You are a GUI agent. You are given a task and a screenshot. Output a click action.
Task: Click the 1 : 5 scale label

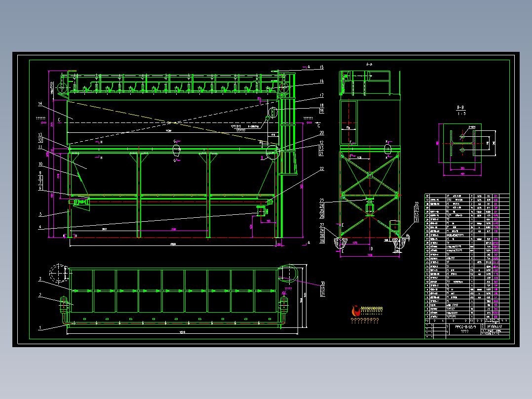[461, 114]
